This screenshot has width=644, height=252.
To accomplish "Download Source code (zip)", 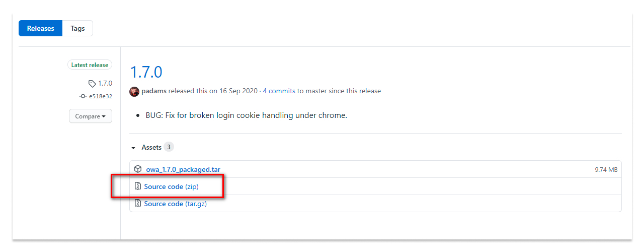I will tap(171, 186).
